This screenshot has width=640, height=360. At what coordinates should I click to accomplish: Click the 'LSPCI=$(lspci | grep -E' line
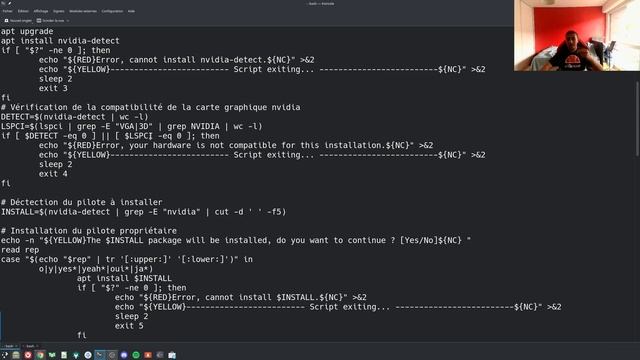[131, 126]
